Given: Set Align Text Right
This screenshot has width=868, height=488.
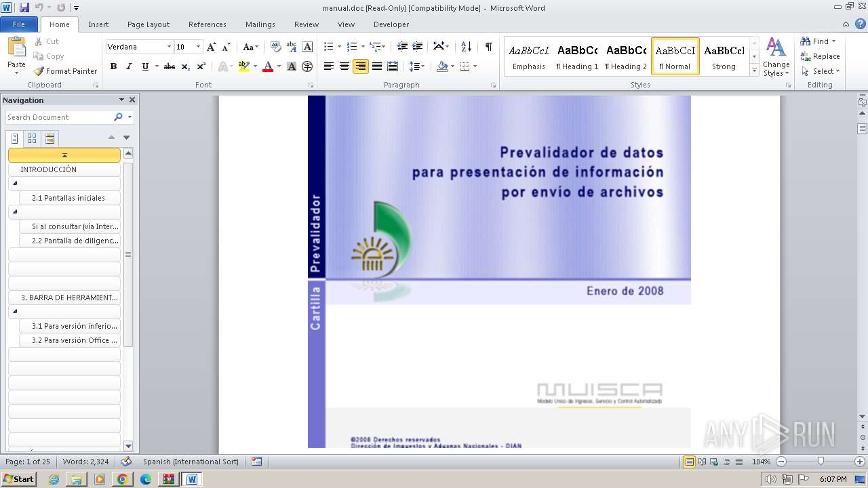Looking at the screenshot, I should coord(360,66).
